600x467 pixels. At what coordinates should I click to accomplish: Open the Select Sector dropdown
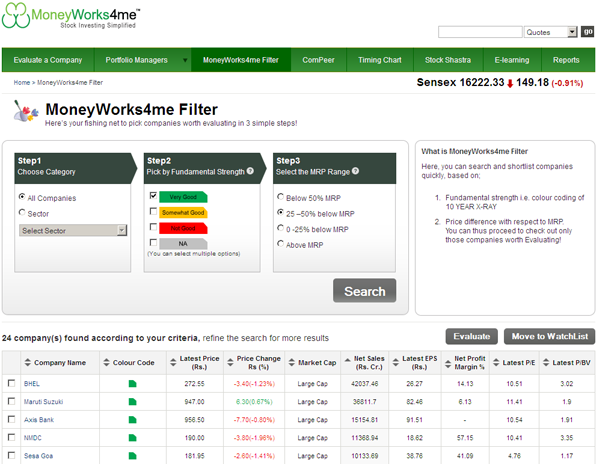[x=73, y=230]
